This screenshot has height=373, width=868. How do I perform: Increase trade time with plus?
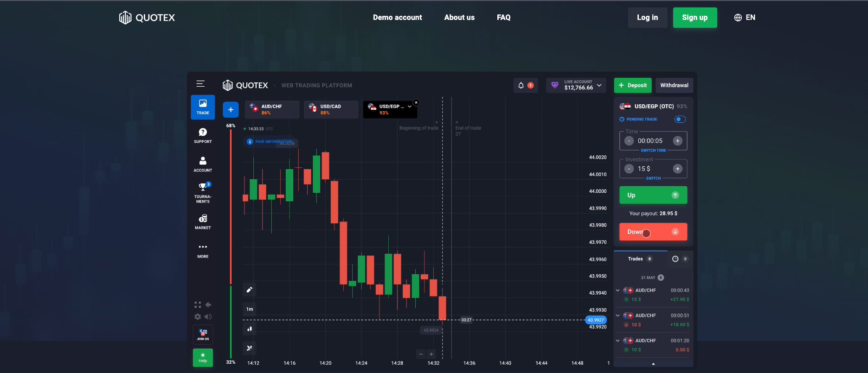click(x=678, y=141)
